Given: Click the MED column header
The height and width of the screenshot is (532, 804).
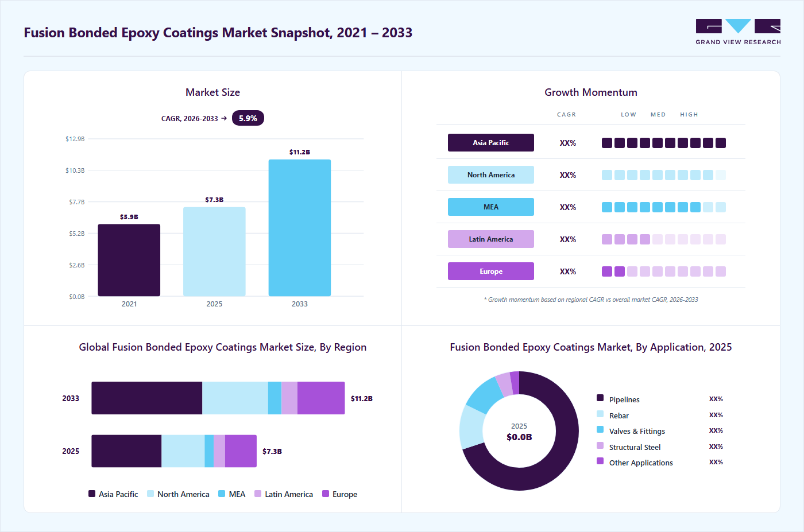Looking at the screenshot, I should click(658, 115).
